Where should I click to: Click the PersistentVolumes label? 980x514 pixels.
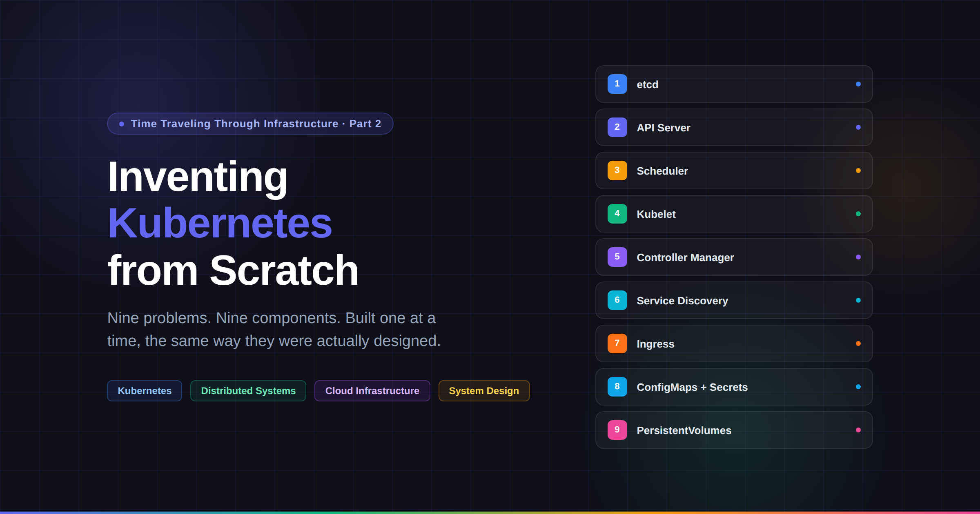click(684, 430)
